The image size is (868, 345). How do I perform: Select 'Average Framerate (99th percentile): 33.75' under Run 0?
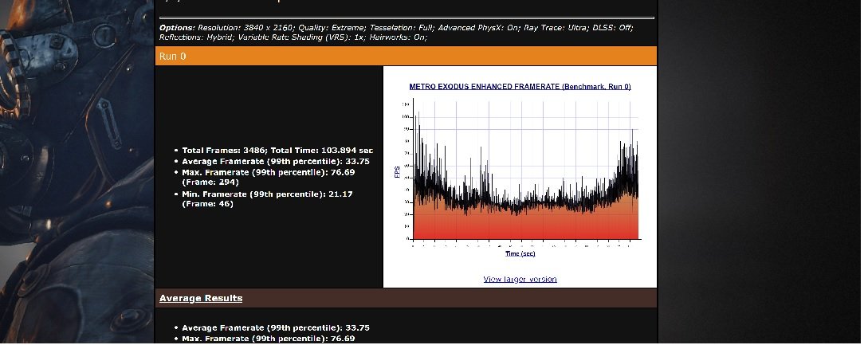(276, 161)
